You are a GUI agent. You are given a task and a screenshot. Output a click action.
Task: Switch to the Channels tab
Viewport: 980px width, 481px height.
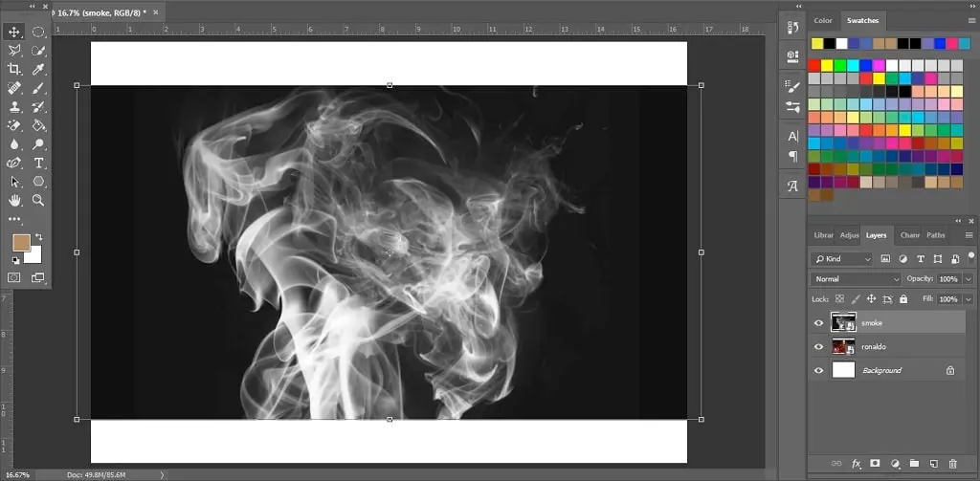[909, 235]
